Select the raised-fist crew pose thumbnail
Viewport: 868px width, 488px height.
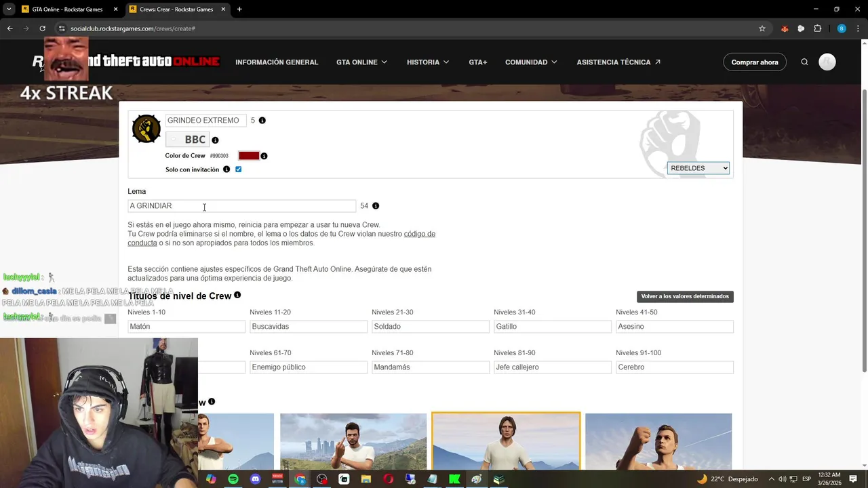[x=658, y=441]
